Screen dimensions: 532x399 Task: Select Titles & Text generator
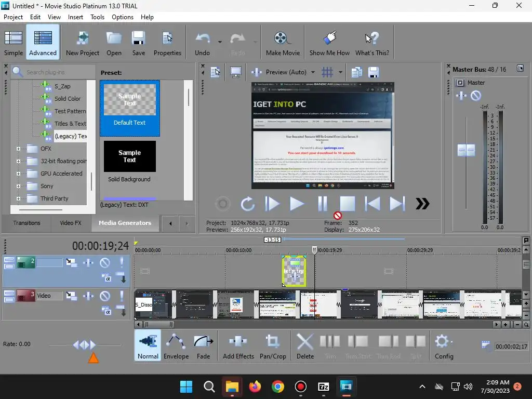point(70,124)
